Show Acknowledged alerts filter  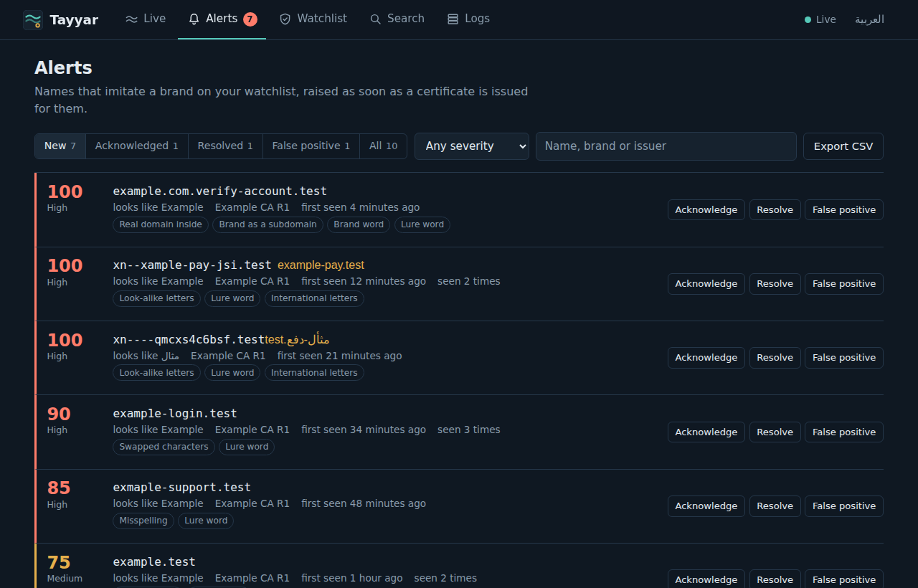click(x=137, y=146)
